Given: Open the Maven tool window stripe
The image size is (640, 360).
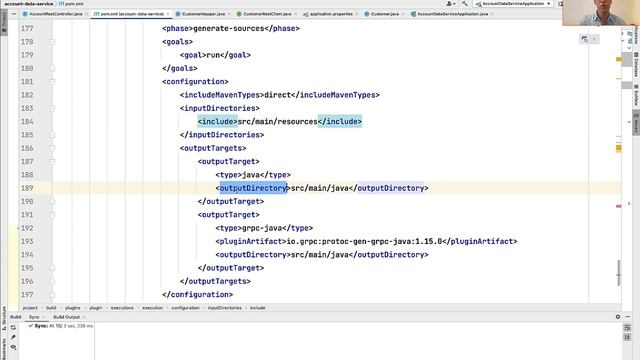Looking at the screenshot, I should coord(636,123).
